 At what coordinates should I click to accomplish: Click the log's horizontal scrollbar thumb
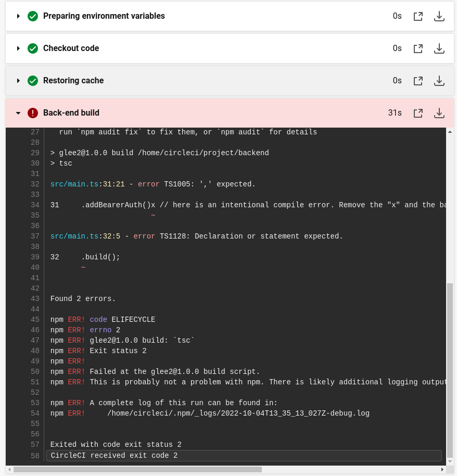137,469
